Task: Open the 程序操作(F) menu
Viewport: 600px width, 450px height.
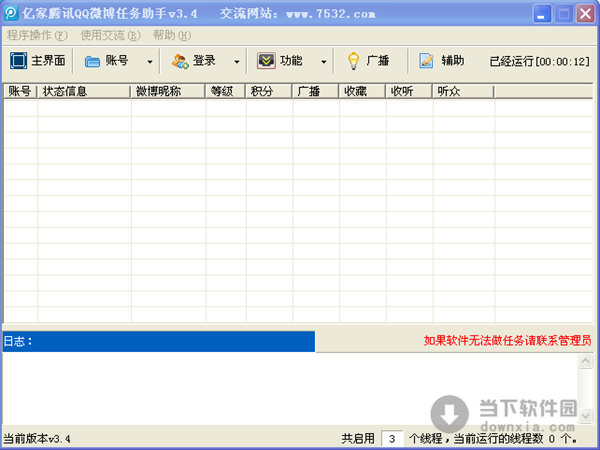Action: [x=37, y=35]
